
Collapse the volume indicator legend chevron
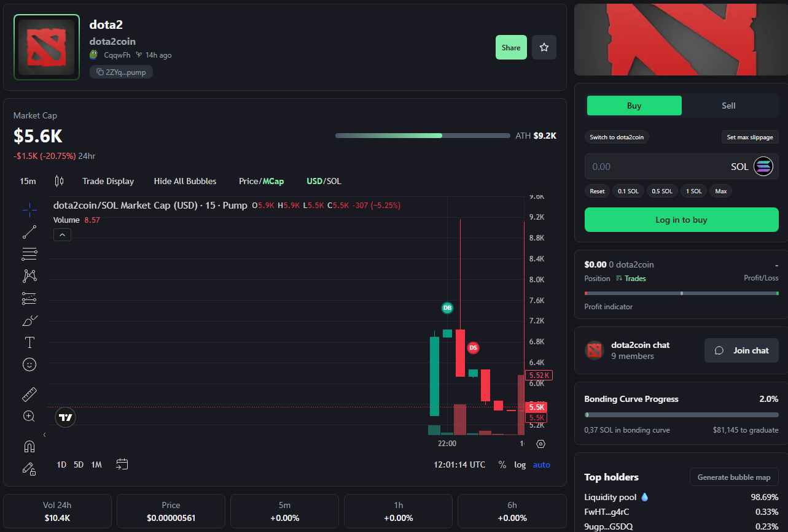click(x=62, y=234)
